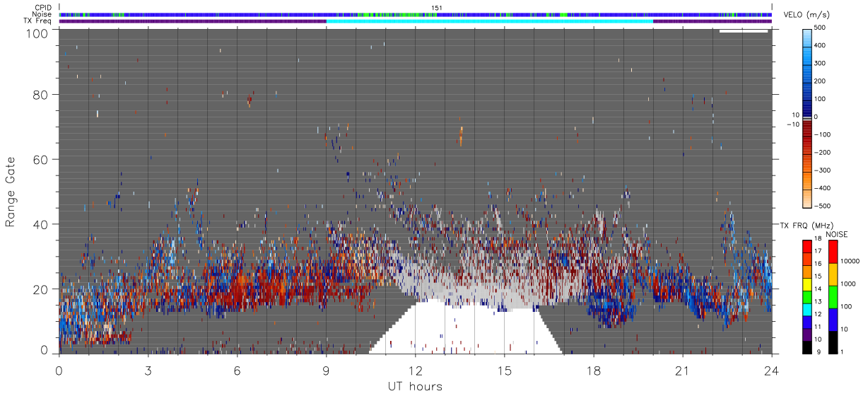Click the white bar in plot's top-right corner
868x401 pixels.
point(744,31)
